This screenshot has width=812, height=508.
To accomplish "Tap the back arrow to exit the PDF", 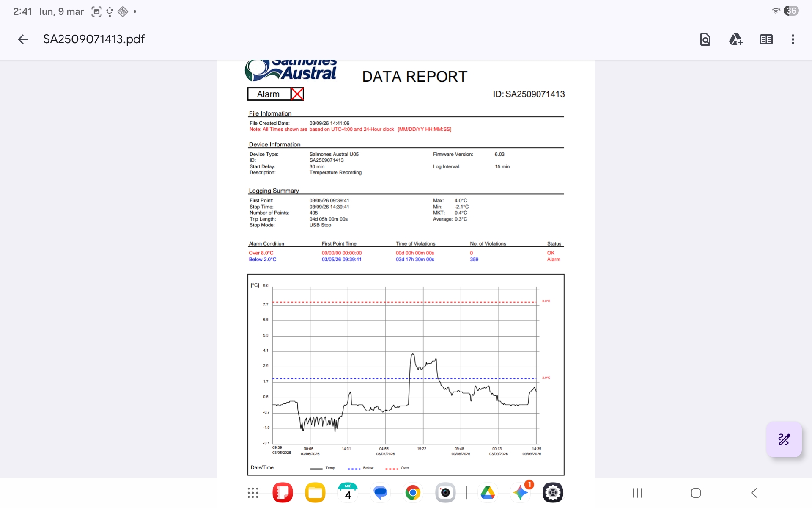I will [x=23, y=39].
